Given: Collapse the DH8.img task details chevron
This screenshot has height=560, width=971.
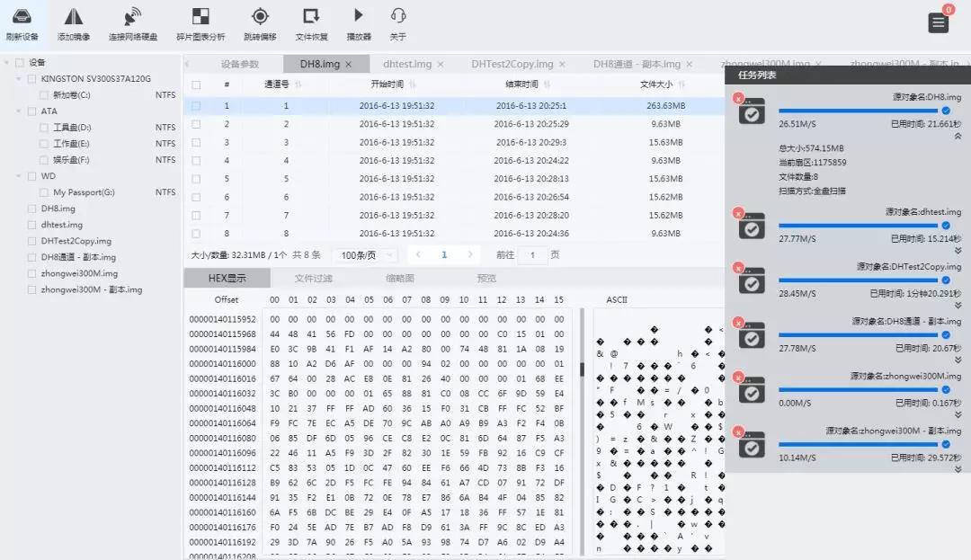Looking at the screenshot, I should (958, 136).
